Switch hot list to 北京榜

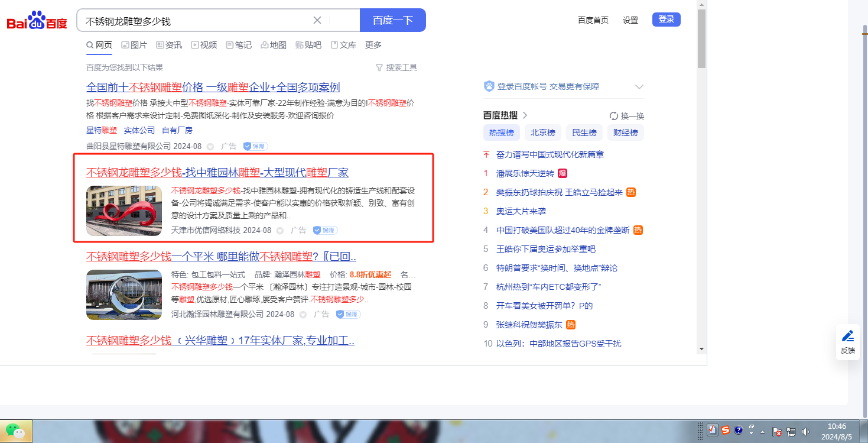click(x=543, y=132)
